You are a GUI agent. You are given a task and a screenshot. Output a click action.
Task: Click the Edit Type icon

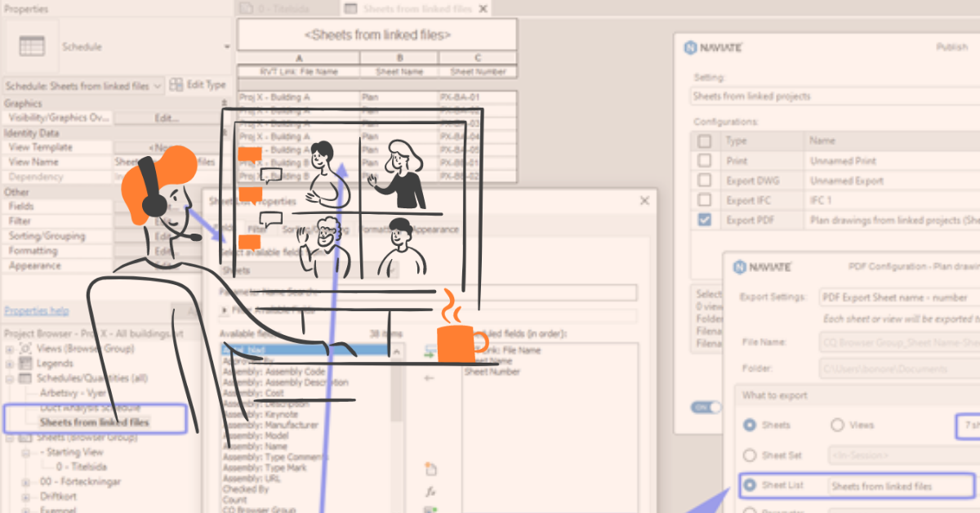(x=176, y=84)
